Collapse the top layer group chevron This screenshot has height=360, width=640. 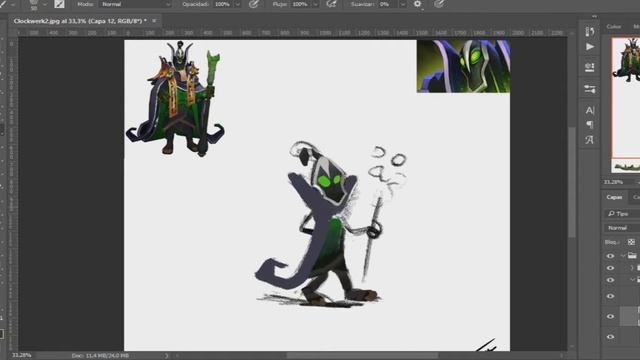(x=623, y=256)
